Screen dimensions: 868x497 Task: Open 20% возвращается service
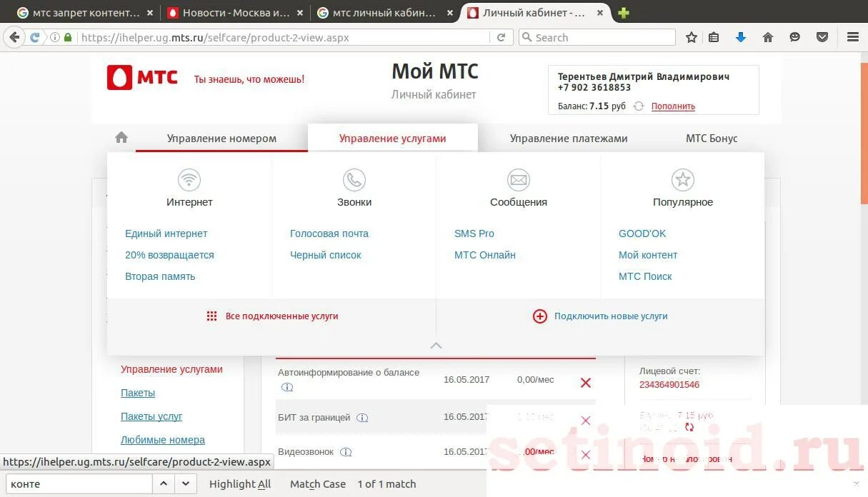tap(169, 255)
